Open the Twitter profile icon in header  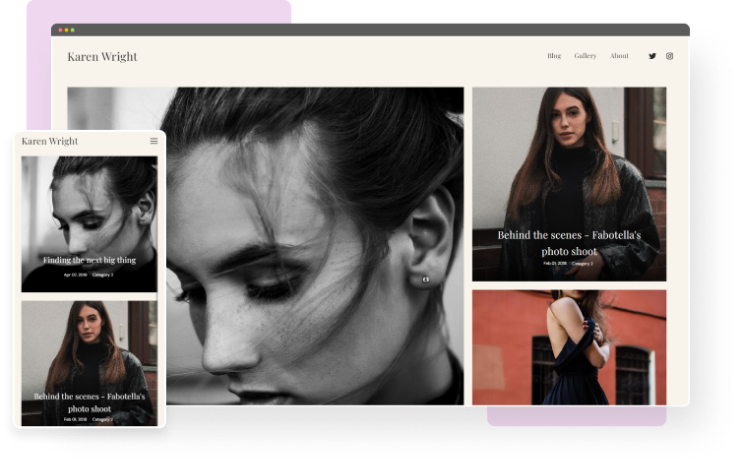[653, 56]
